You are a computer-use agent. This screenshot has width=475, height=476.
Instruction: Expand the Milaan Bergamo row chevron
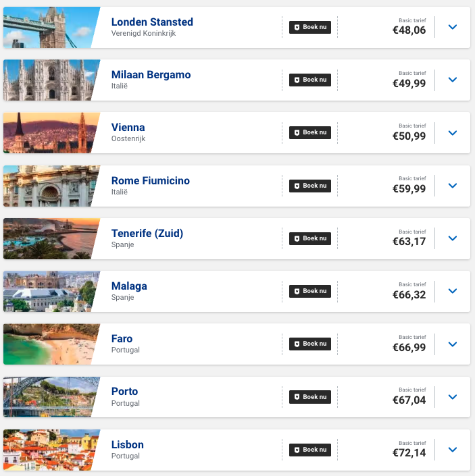pyautogui.click(x=453, y=80)
